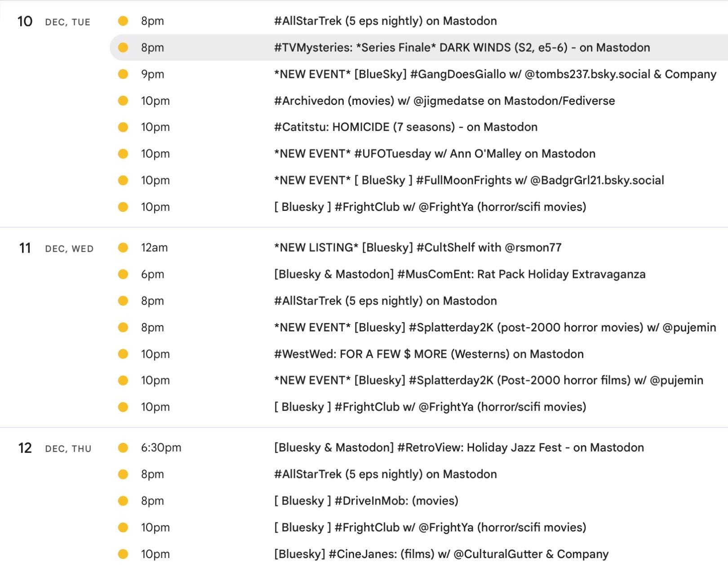The image size is (728, 571).
Task: Click yellow dot beside #Archivedon event
Action: click(x=123, y=101)
